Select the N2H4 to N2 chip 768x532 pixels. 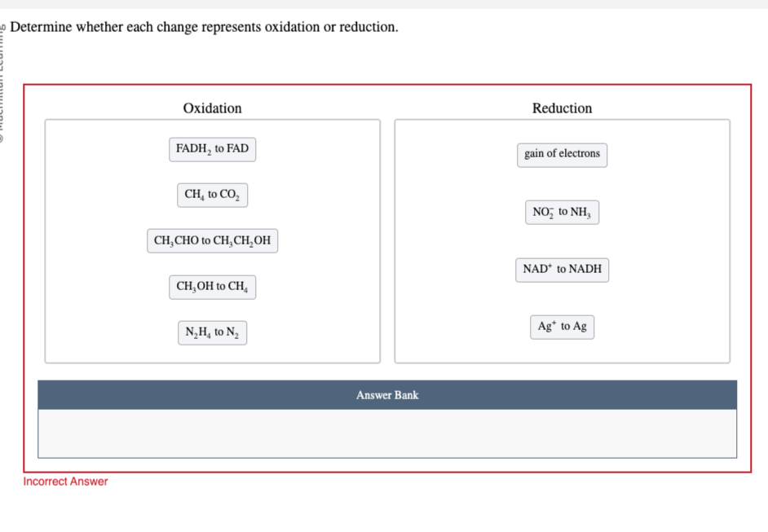click(212, 332)
